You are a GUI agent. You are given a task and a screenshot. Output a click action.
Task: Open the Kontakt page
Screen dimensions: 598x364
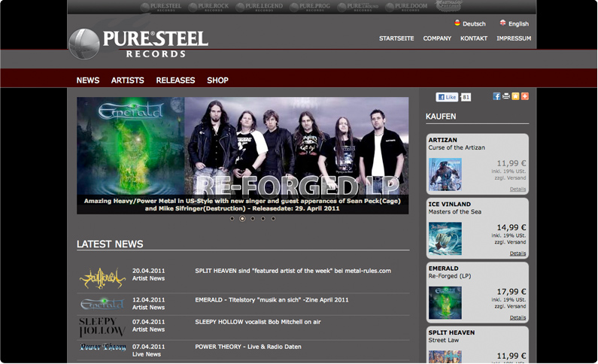pos(474,38)
